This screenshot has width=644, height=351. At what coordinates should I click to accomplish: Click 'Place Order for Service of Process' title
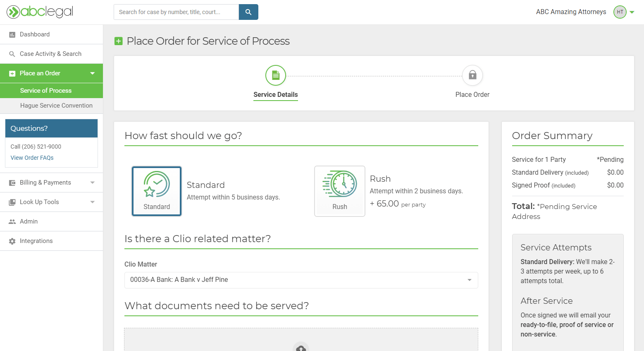[x=208, y=41]
